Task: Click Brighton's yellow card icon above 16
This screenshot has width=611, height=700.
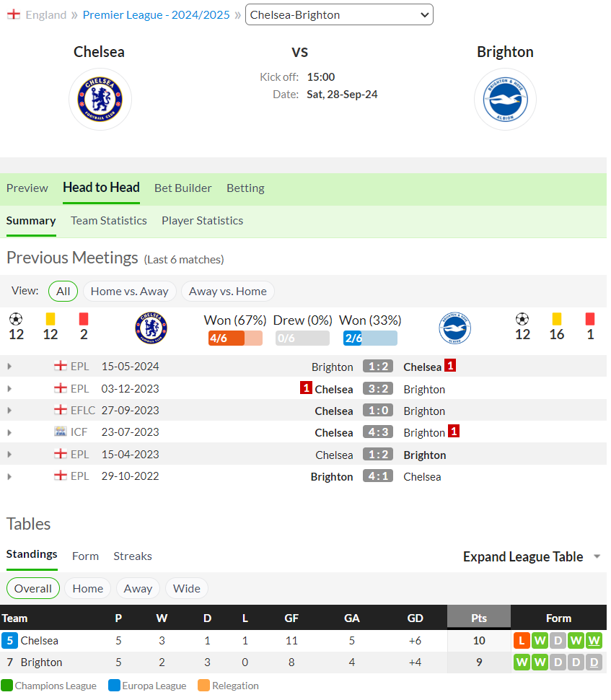Action: tap(557, 319)
